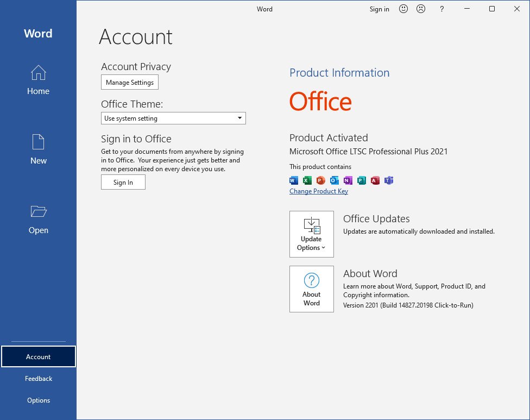The image size is (530, 420).
Task: Click the Publisher app icon
Action: click(x=361, y=180)
